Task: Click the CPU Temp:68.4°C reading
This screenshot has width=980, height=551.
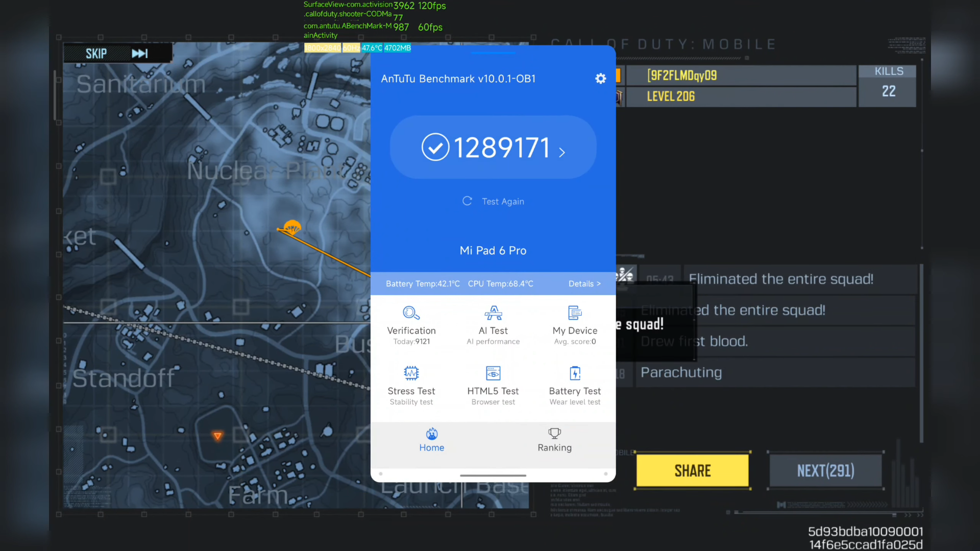Action: pyautogui.click(x=500, y=283)
